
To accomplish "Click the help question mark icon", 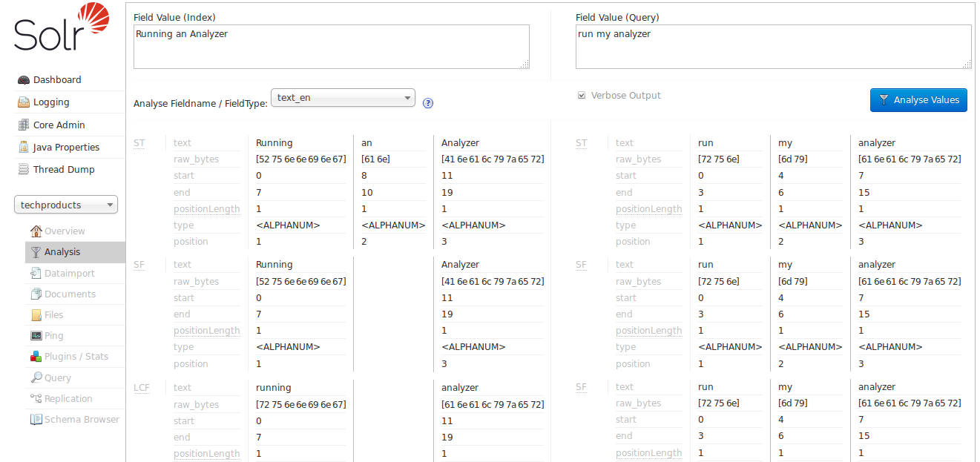I will 428,103.
